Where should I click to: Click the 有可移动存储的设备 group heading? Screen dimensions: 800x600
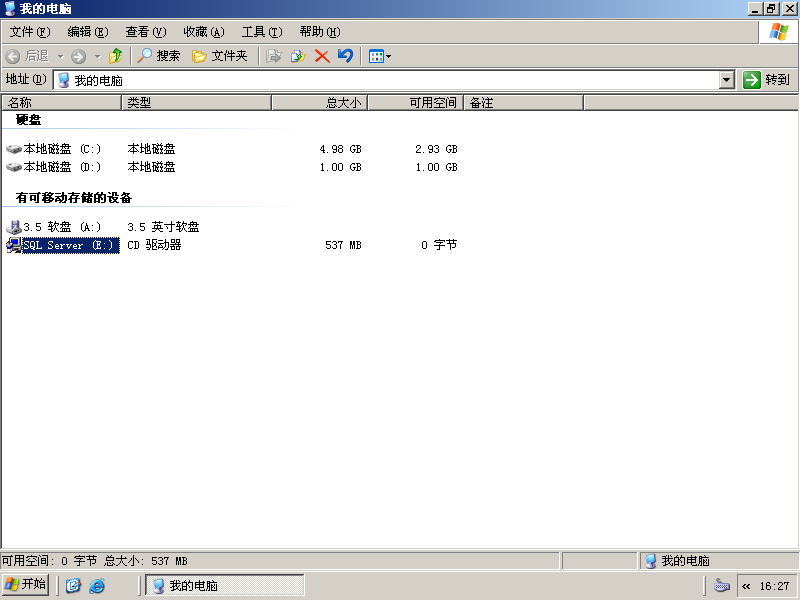click(73, 197)
